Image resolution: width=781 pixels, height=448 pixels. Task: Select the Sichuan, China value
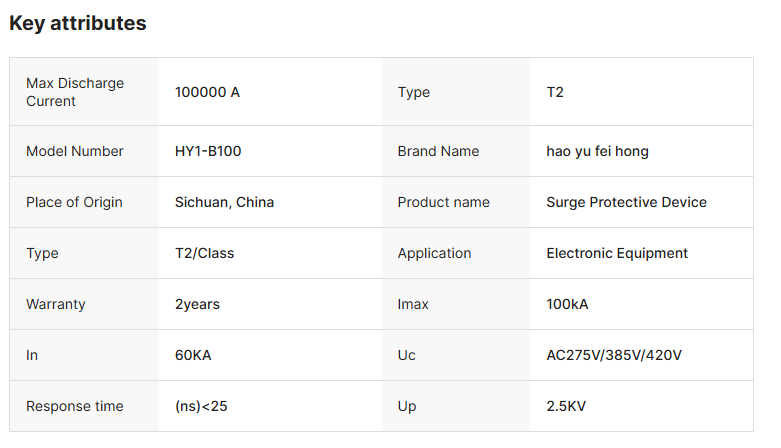pyautogui.click(x=224, y=202)
